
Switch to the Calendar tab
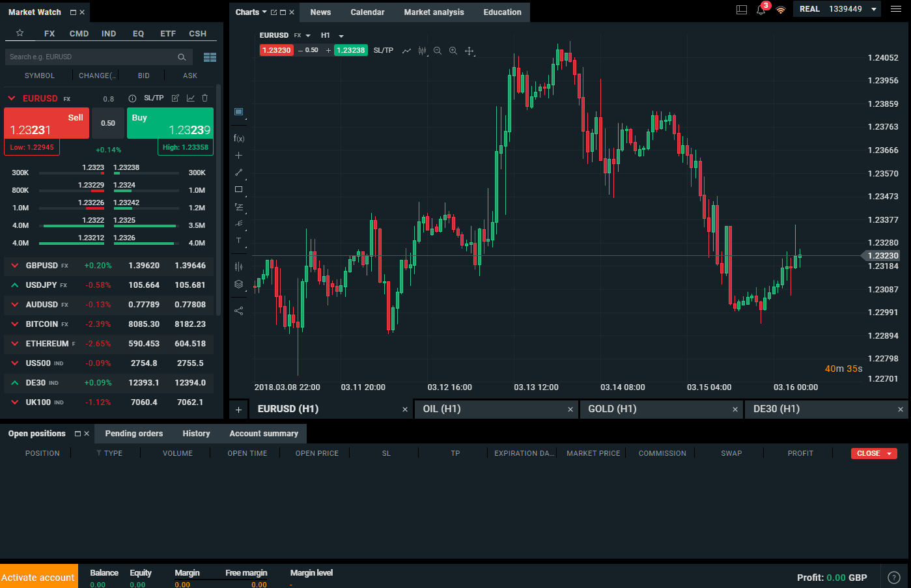pyautogui.click(x=367, y=12)
